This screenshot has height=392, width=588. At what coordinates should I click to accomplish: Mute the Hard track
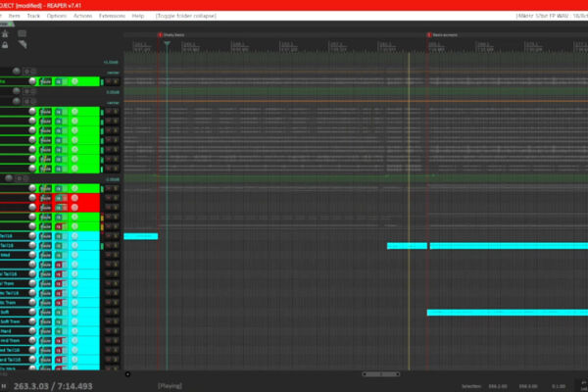[109, 331]
